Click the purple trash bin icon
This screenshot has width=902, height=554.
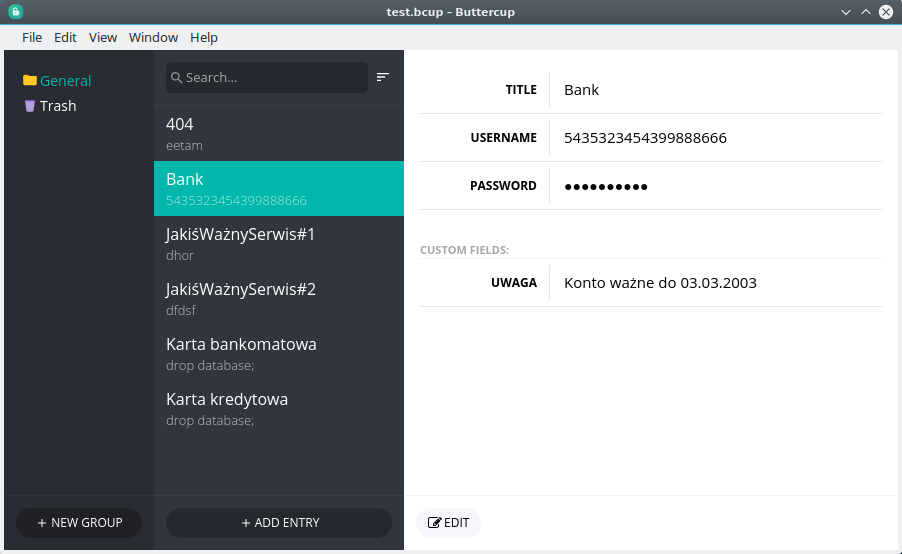[30, 106]
